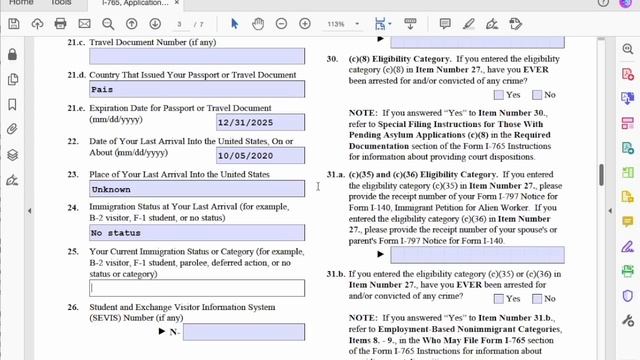Click the page number box
The image size is (640, 360).
[179, 24]
